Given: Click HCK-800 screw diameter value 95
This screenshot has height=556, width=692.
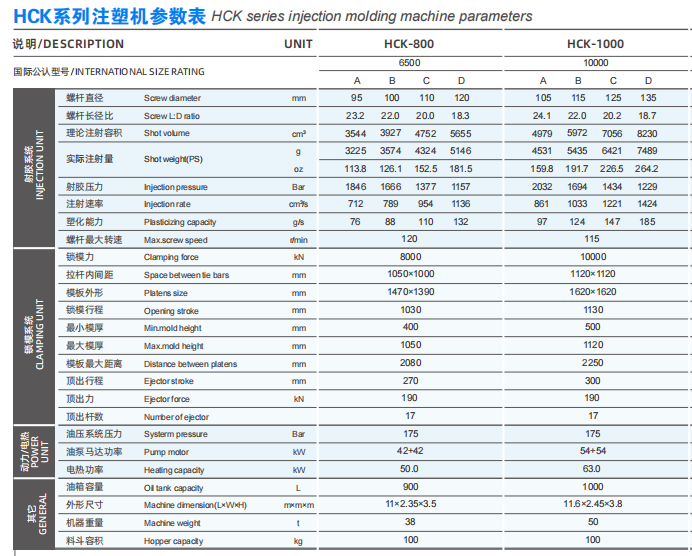Looking at the screenshot, I should point(357,98).
